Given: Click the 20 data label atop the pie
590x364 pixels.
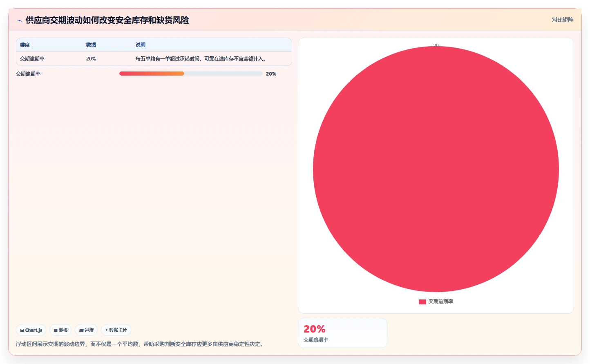Looking at the screenshot, I should [436, 45].
